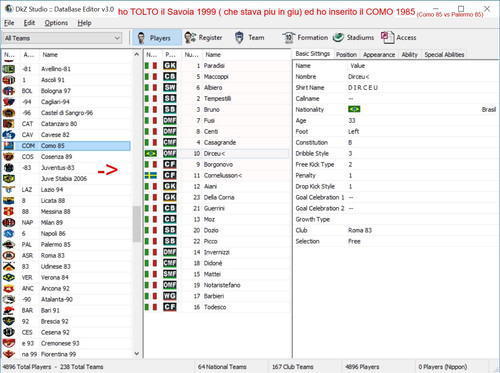Select the Cagliari-94 team crest
Image resolution: width=500 pixels, height=373 pixels.
coord(9,102)
